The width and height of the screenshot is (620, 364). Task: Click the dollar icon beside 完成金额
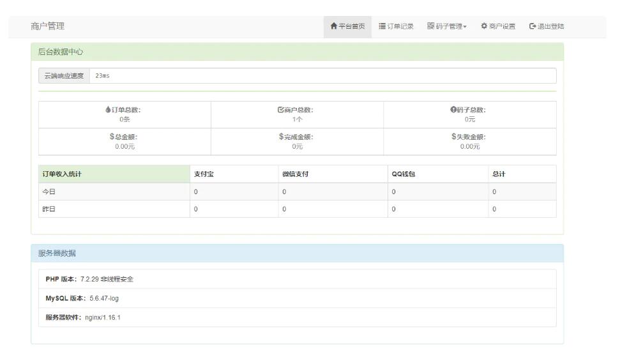281,137
